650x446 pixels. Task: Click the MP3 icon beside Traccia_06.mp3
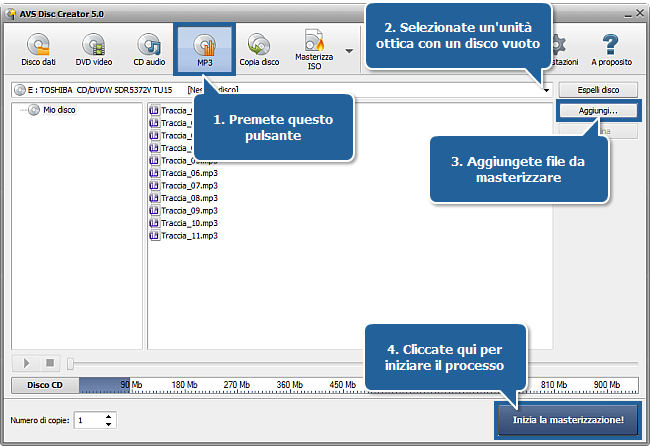(154, 173)
